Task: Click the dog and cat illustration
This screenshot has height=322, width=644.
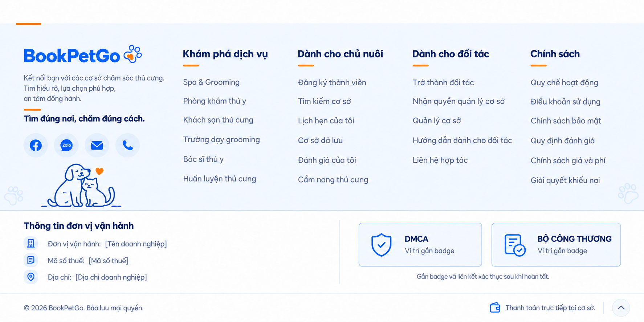Action: pos(81,186)
